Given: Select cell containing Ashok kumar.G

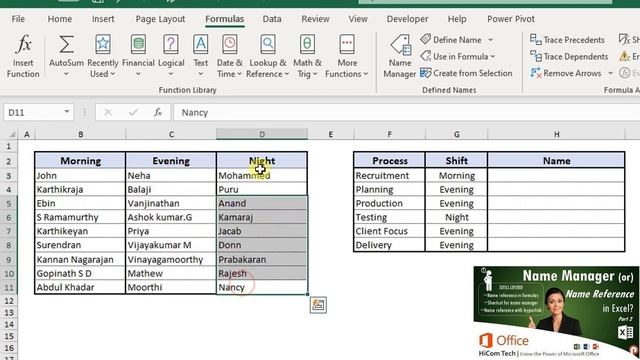Looking at the screenshot, I should coord(171,217).
